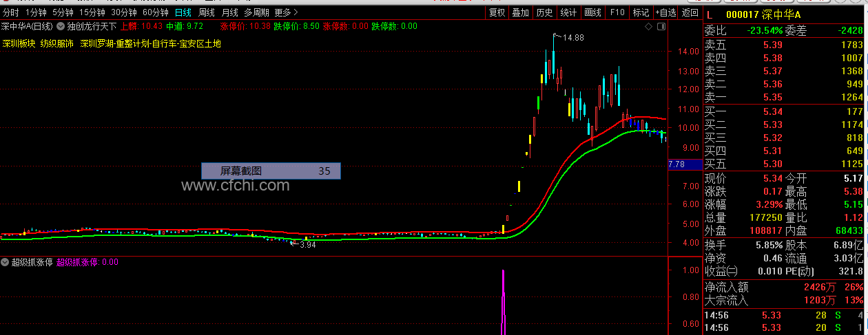This screenshot has width=868, height=335.
Task: Select the 卖二 5.36 order row
Action: [784, 84]
